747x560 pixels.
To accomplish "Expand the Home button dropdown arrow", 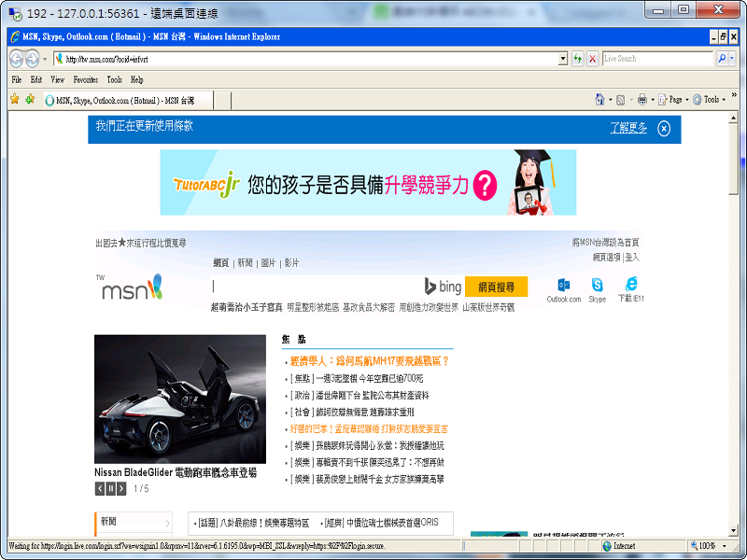I will 611,100.
